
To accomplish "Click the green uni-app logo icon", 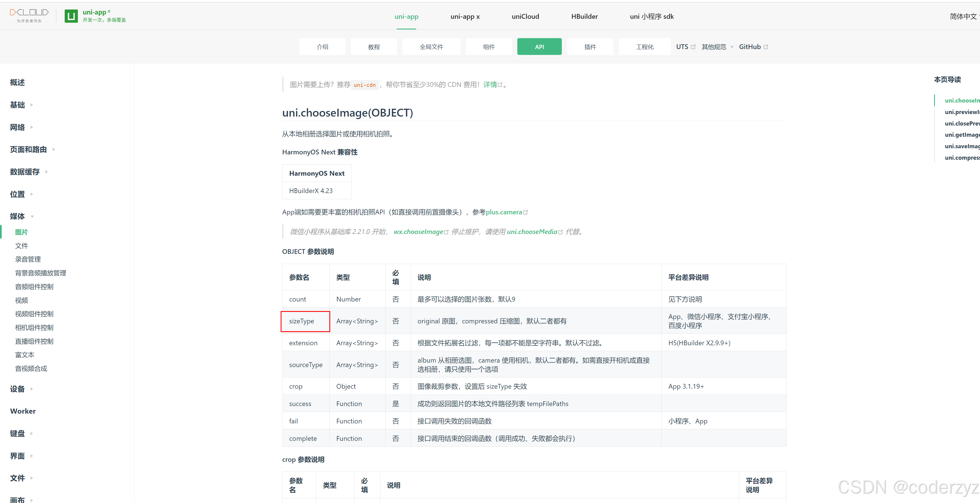I will click(71, 16).
